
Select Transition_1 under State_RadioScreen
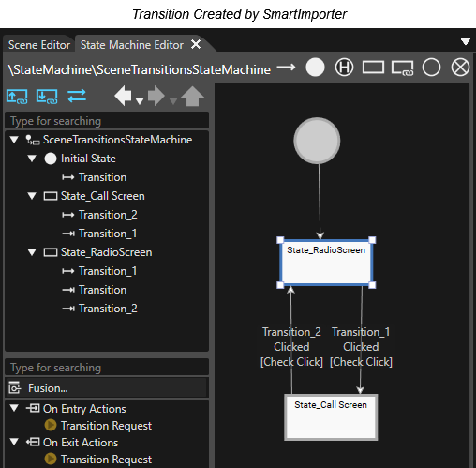point(108,271)
